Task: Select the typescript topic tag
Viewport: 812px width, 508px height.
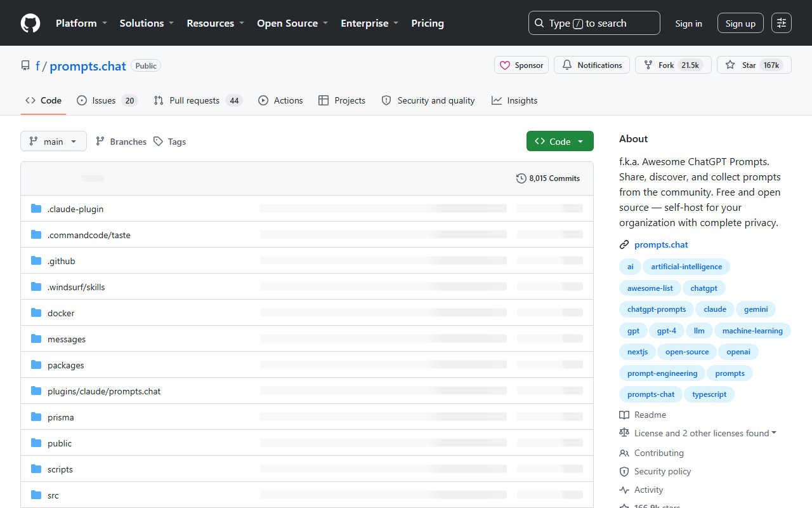Action: pos(709,394)
